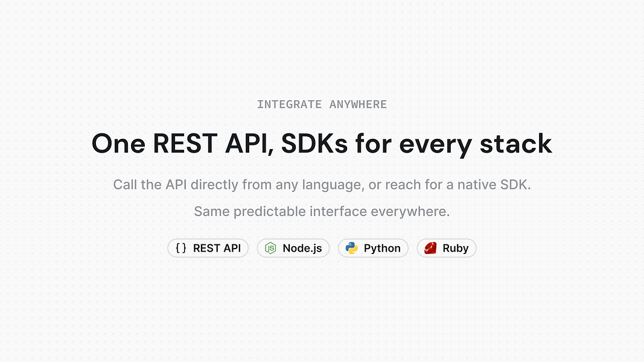
Task: Click the INTEGRATE ANYWHERE eyebrow label
Action: [x=322, y=104]
